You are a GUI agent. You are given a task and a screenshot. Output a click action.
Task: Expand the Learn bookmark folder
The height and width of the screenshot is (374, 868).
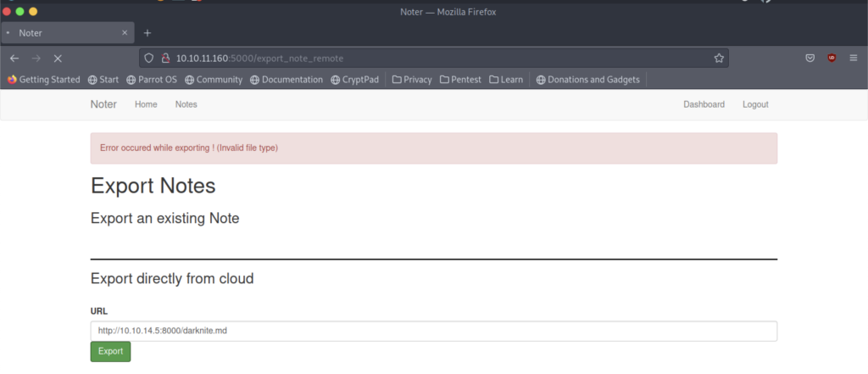[x=506, y=80]
